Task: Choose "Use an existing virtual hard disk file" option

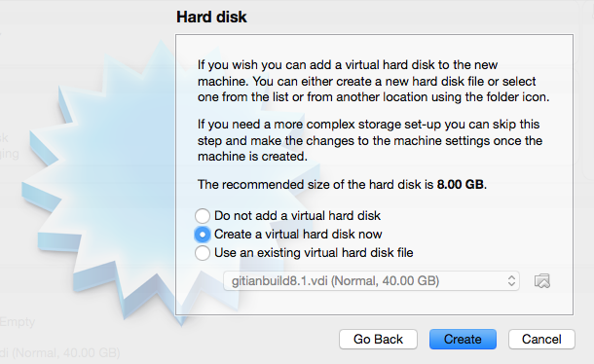Action: [x=203, y=253]
